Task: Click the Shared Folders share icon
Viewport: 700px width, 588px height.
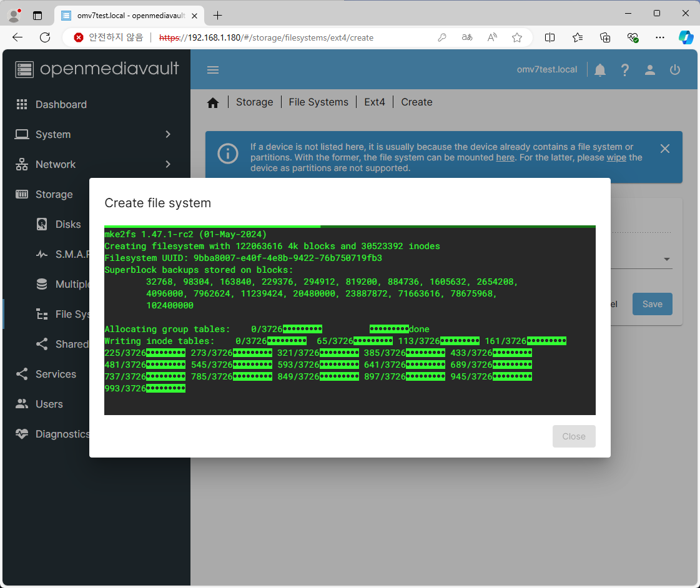Action: (42, 344)
